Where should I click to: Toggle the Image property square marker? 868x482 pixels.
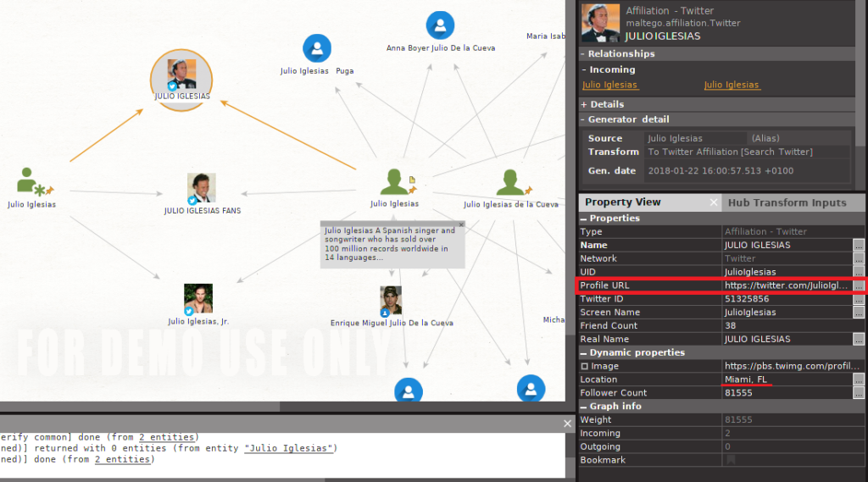tap(584, 366)
